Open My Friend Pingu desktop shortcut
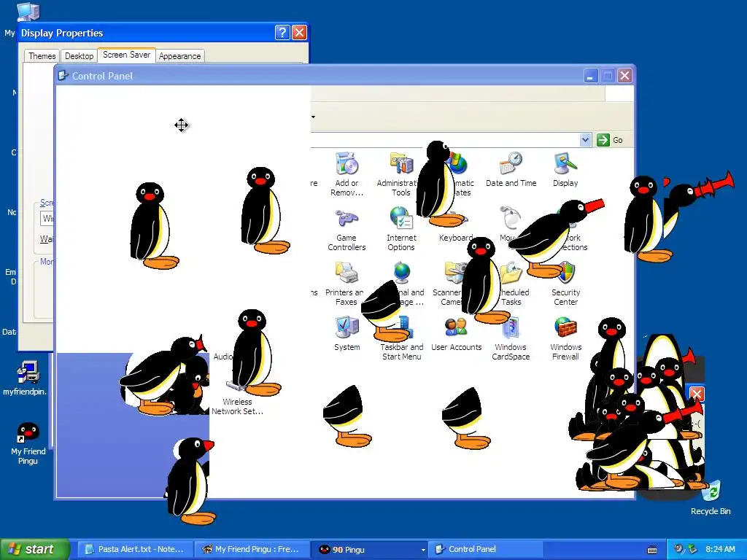 pyautogui.click(x=28, y=432)
